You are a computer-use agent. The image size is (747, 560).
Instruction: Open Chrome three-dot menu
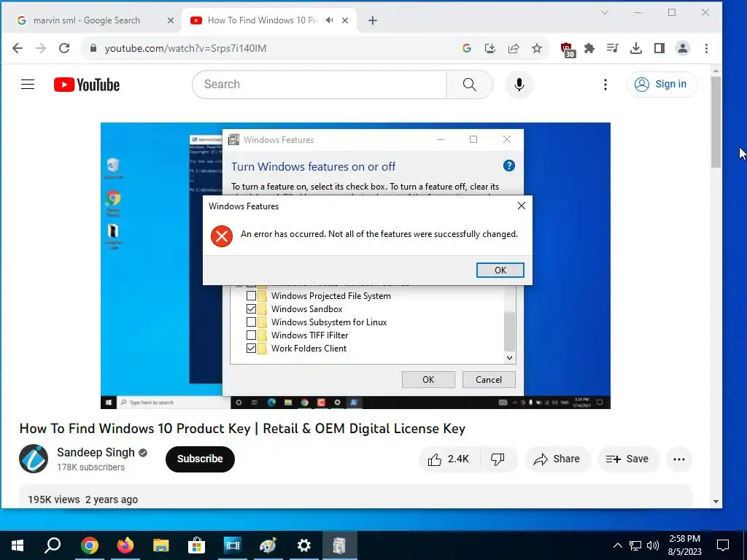706,48
